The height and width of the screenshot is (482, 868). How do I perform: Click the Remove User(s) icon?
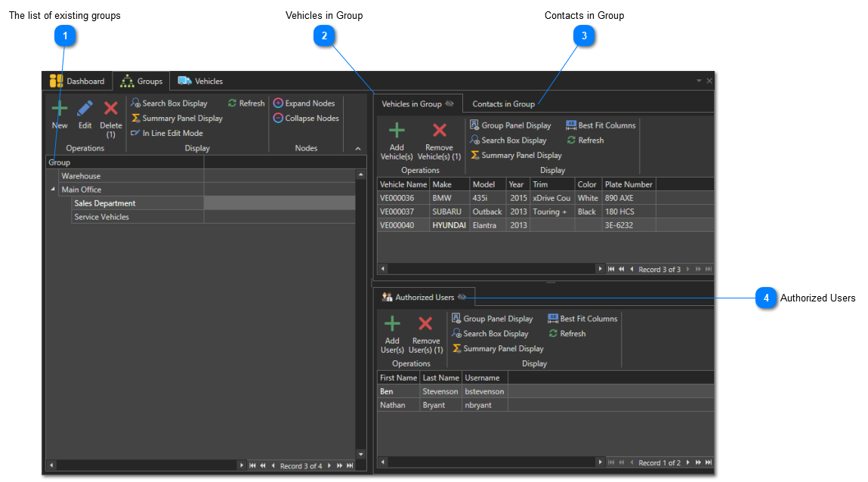point(425,325)
